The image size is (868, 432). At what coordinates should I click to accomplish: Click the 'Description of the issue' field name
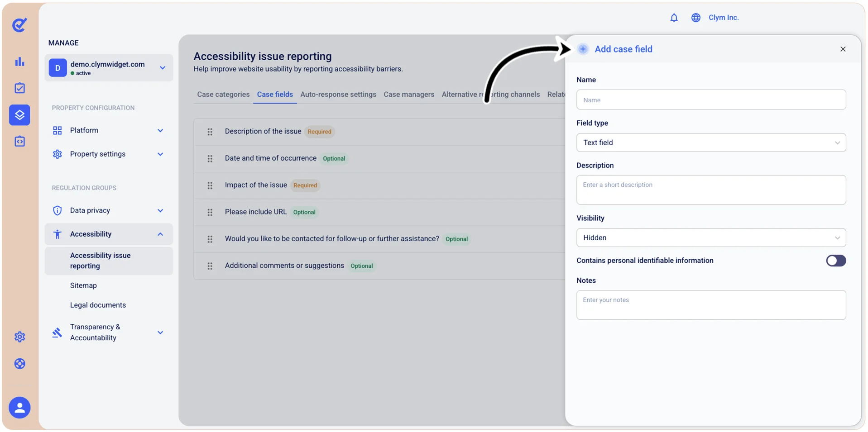(x=263, y=131)
